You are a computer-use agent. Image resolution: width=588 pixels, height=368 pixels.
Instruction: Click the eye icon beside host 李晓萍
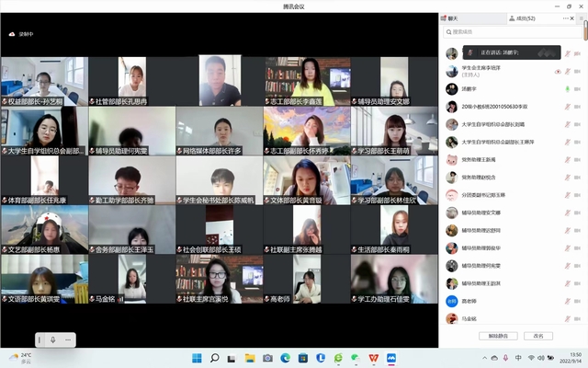pos(557,71)
